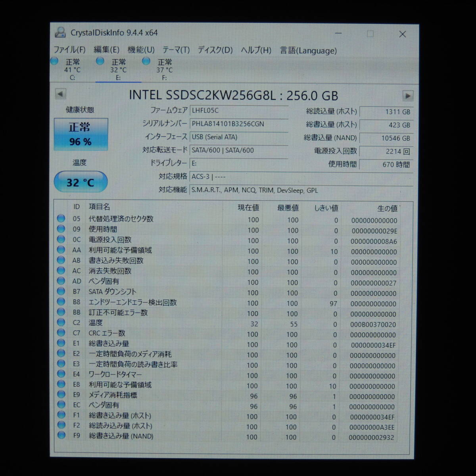
Task: Click the power on hours value 670 時間
Action: [x=386, y=165]
